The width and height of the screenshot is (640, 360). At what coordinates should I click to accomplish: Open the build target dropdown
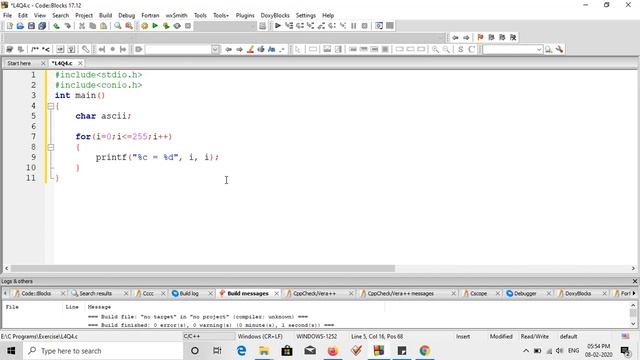pos(225,26)
